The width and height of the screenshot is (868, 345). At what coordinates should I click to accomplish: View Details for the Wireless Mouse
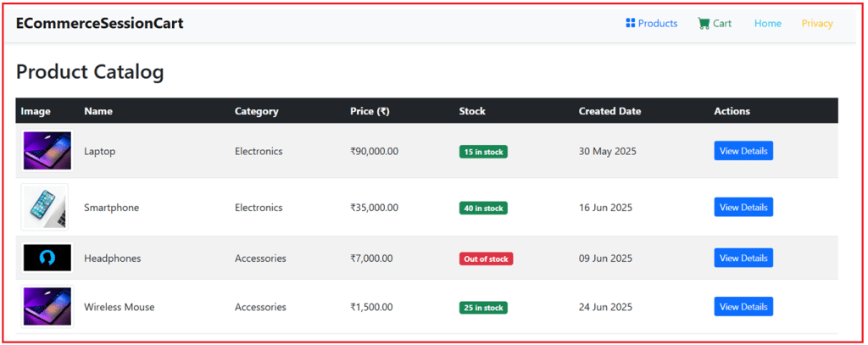(743, 307)
